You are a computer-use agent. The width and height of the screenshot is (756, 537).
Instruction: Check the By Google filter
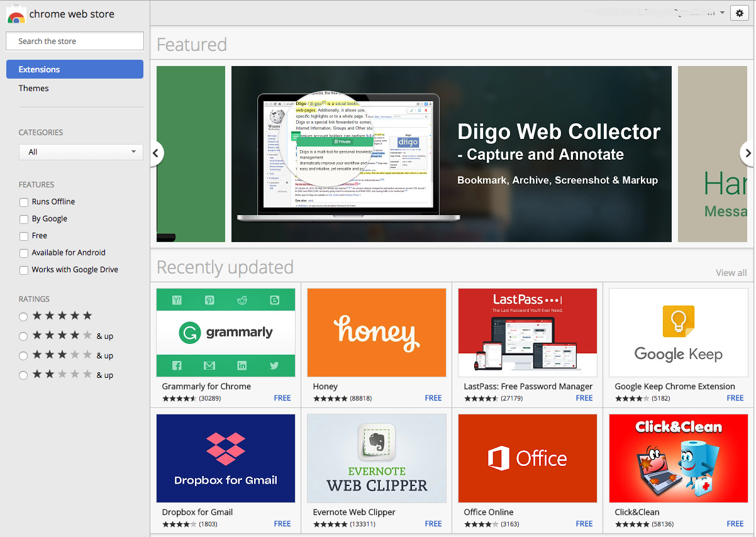coord(24,219)
